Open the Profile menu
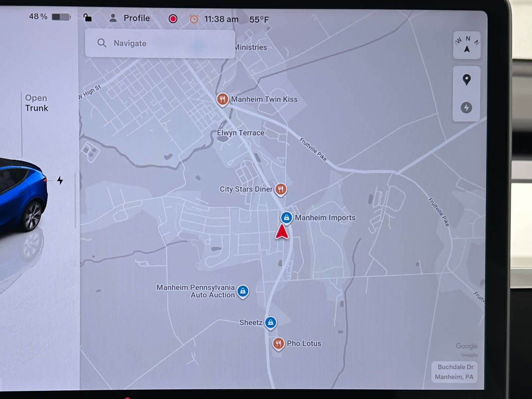The width and height of the screenshot is (532, 399). [x=130, y=18]
